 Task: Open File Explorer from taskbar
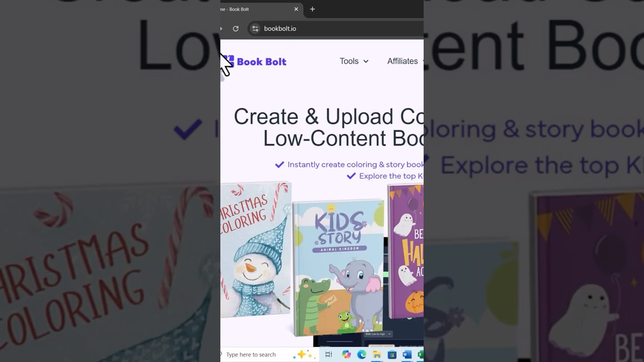(376, 355)
